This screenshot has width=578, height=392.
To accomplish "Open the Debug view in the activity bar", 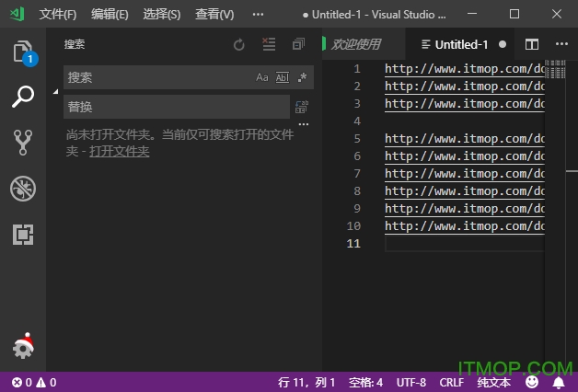I will [x=23, y=189].
